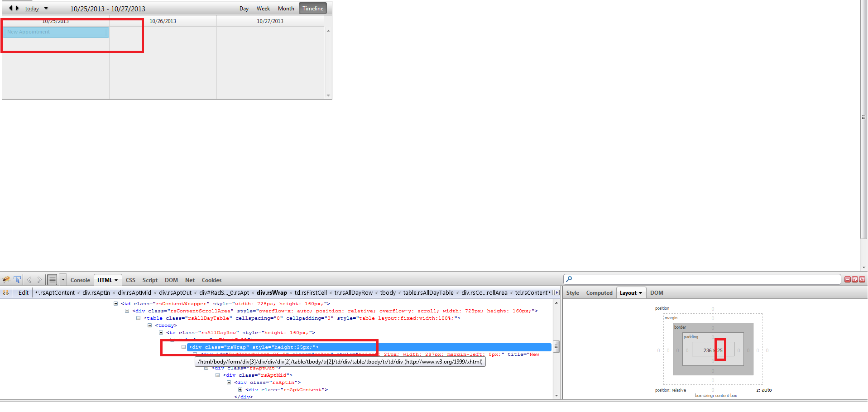Go to next period in scheduler
The width and height of the screenshot is (868, 412).
[x=17, y=8]
